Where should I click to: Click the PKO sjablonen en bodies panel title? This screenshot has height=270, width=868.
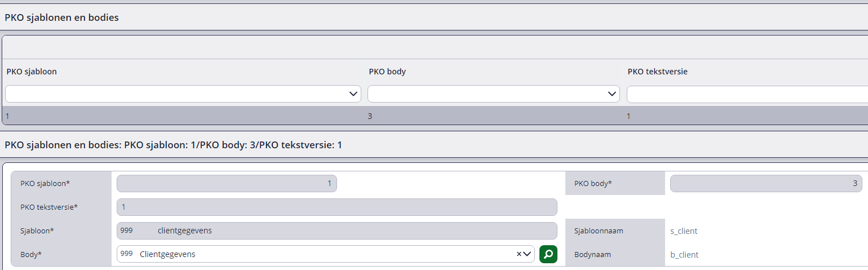pos(61,17)
